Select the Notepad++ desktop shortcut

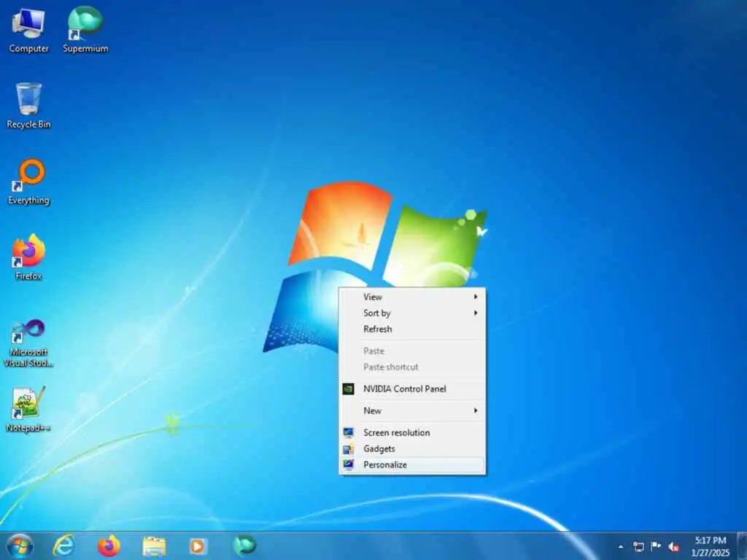tap(28, 410)
